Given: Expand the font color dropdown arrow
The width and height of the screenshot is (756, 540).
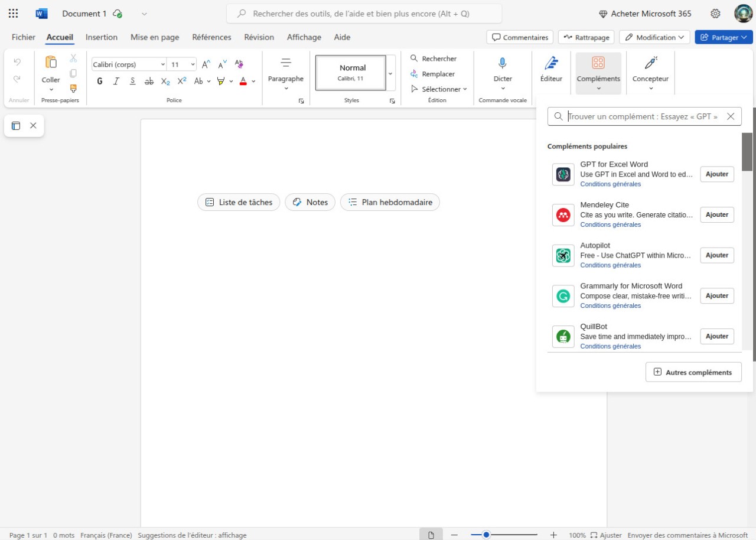Looking at the screenshot, I should click(x=253, y=82).
